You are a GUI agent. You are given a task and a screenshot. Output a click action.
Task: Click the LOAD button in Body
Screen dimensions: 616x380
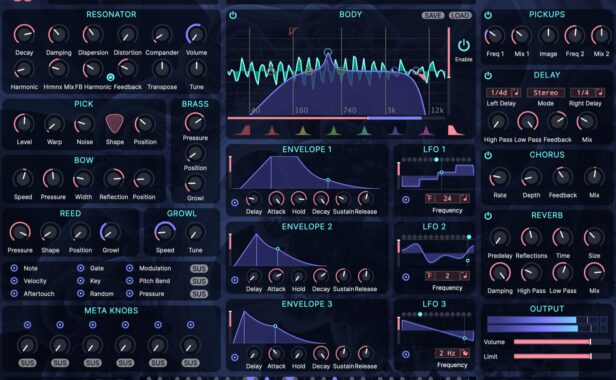pyautogui.click(x=460, y=15)
